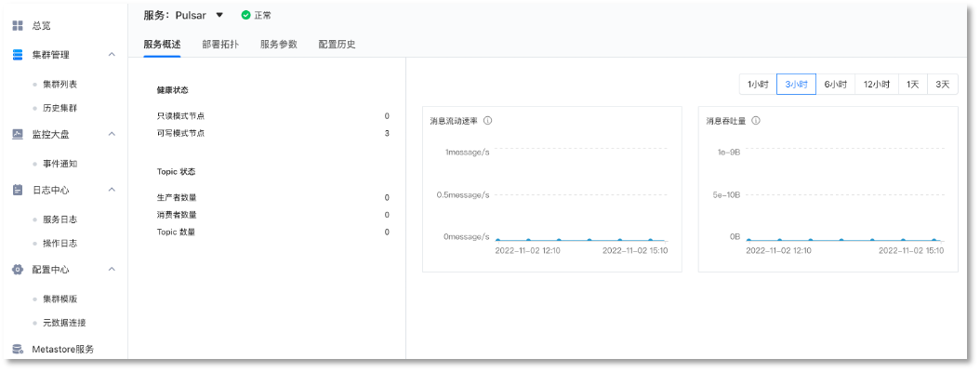
Task: Open the 总览 overview icon in sidebar
Action: point(18,26)
